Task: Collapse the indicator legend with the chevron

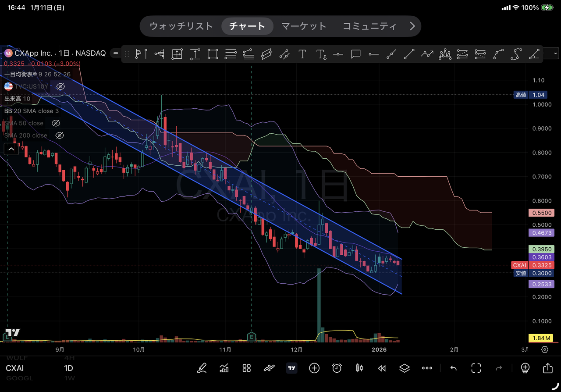Action: pyautogui.click(x=11, y=150)
